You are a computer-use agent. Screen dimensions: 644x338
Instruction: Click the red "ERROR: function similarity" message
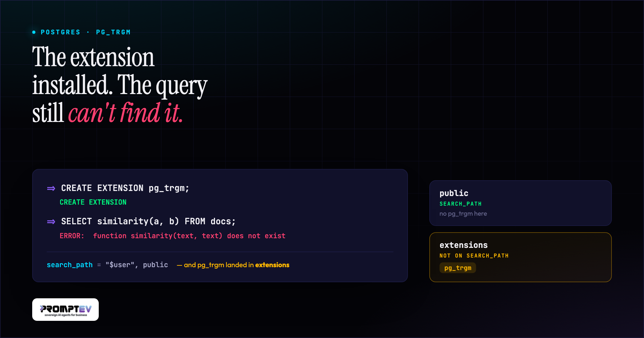(172, 236)
